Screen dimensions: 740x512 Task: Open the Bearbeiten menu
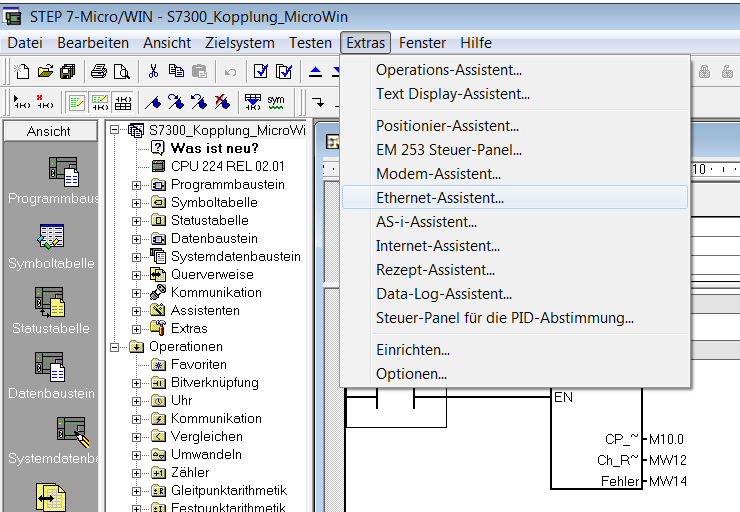[x=93, y=43]
